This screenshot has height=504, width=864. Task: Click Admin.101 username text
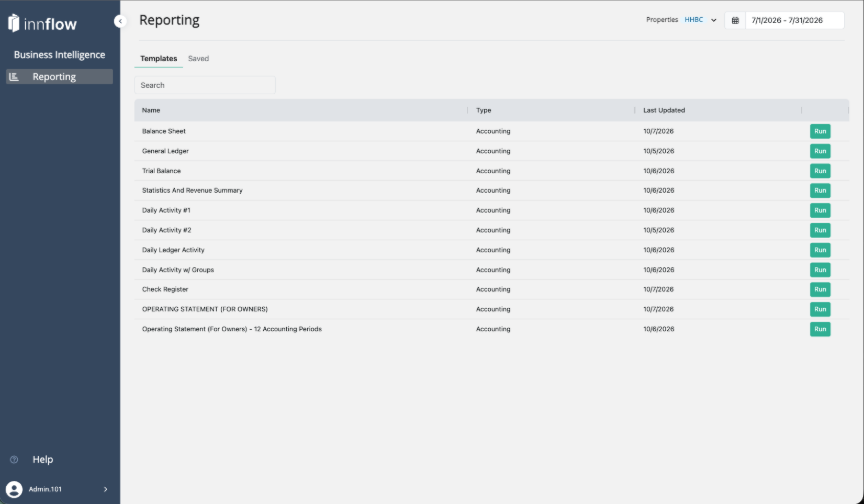(45, 489)
